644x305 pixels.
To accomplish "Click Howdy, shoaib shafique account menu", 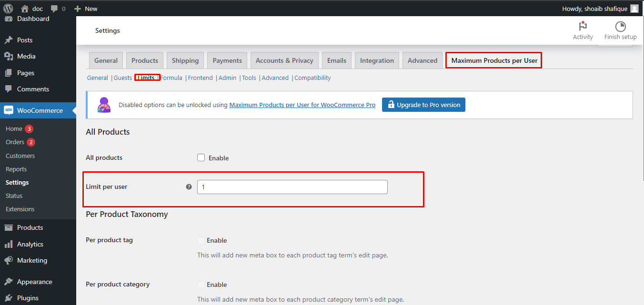I will tap(600, 9).
